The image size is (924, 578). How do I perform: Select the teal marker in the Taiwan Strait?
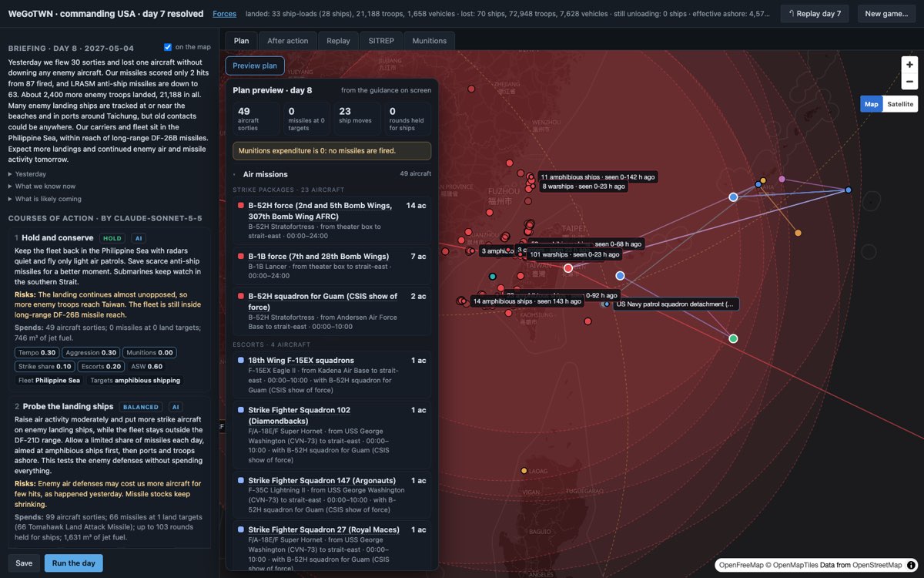point(493,276)
